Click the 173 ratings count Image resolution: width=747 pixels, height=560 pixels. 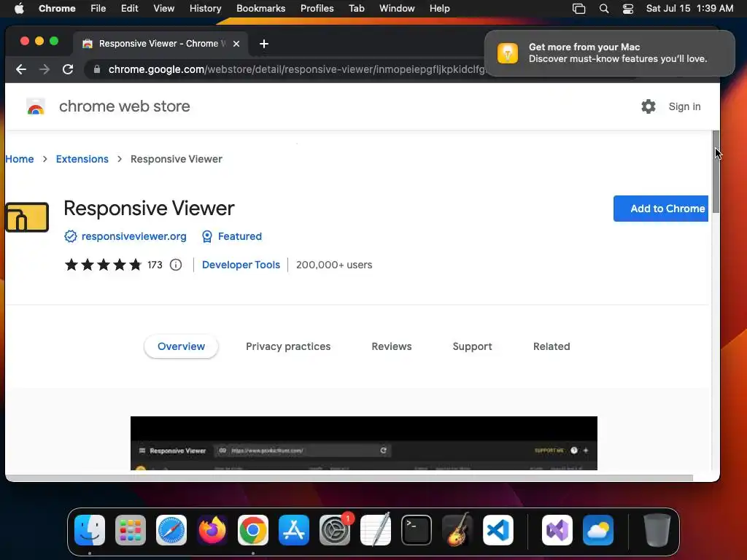tap(155, 265)
